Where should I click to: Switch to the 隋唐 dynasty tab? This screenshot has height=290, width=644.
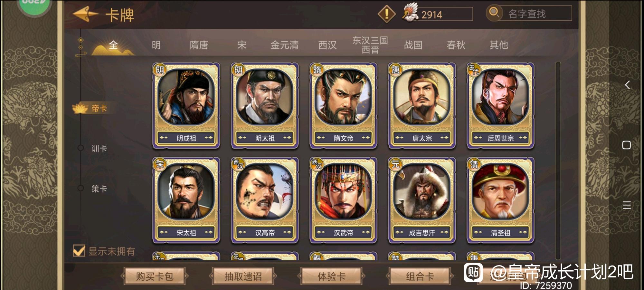click(199, 45)
